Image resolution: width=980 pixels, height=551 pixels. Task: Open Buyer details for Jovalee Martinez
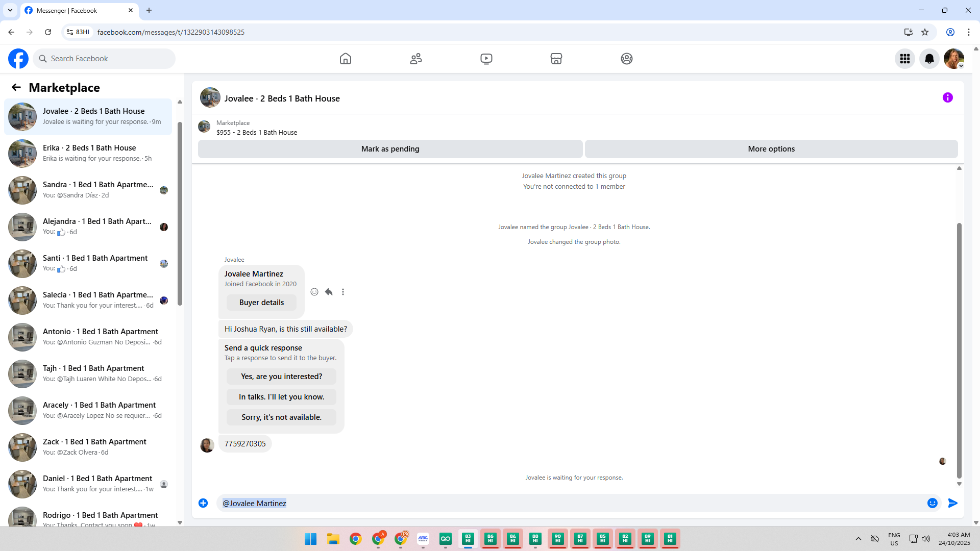tap(261, 303)
